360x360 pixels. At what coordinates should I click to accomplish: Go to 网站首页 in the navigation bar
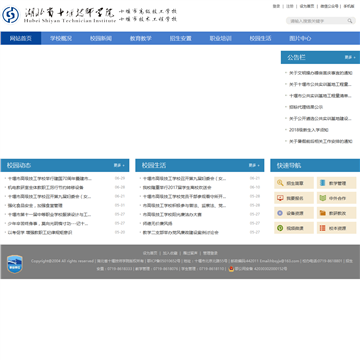click(x=21, y=38)
